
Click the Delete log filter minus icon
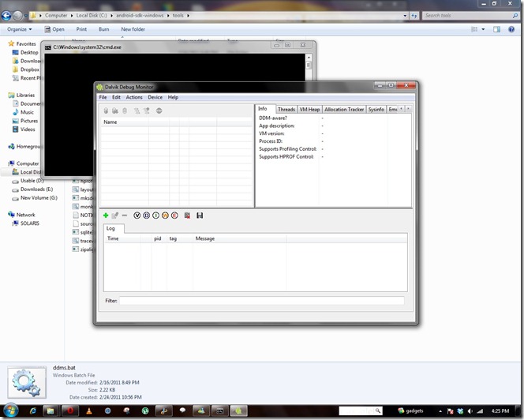pos(125,216)
